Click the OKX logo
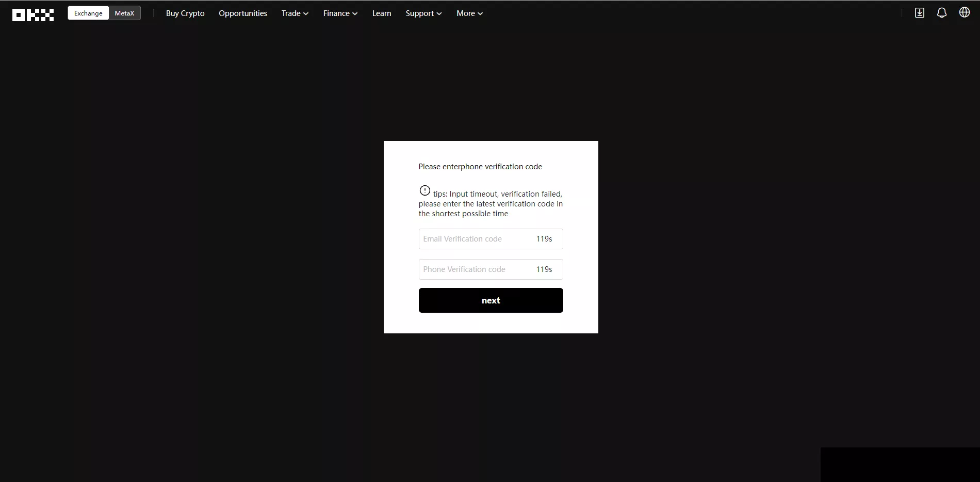980x482 pixels. coord(33,14)
